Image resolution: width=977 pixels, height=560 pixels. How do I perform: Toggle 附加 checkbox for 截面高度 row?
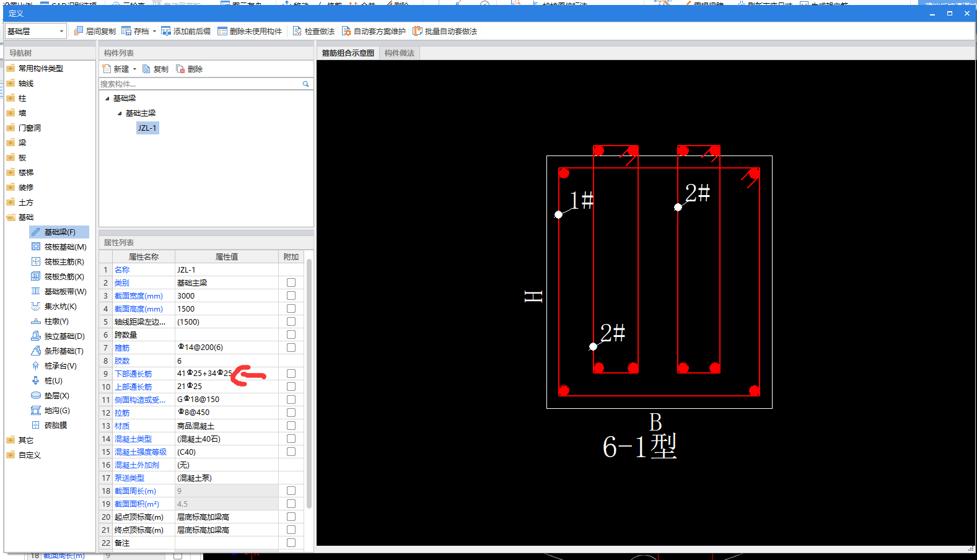291,308
